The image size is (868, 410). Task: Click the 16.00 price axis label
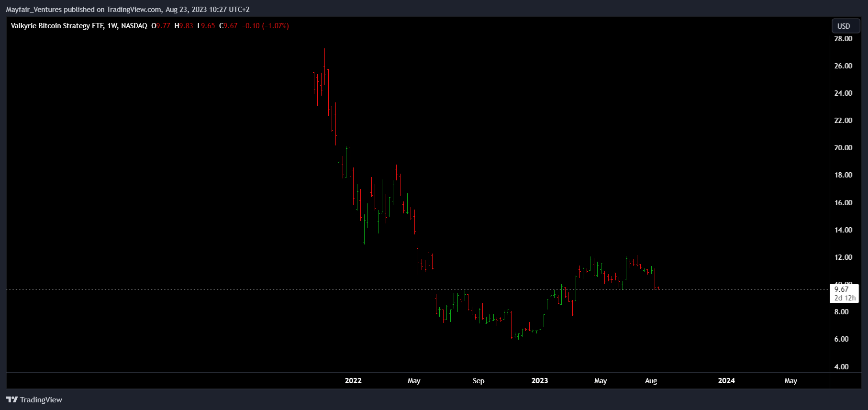coord(843,203)
